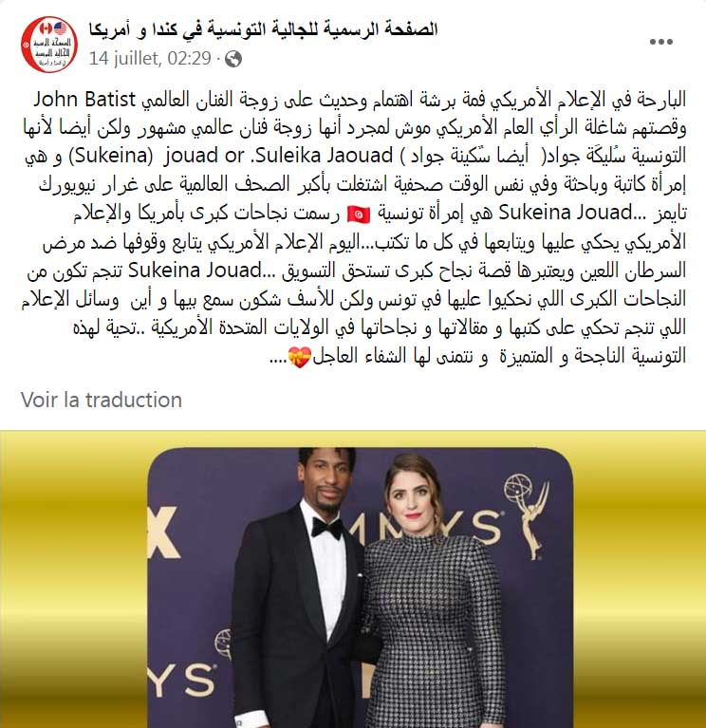The image size is (706, 728).
Task: Click the woman's houndstooth dress in photo
Action: pyautogui.click(x=434, y=629)
